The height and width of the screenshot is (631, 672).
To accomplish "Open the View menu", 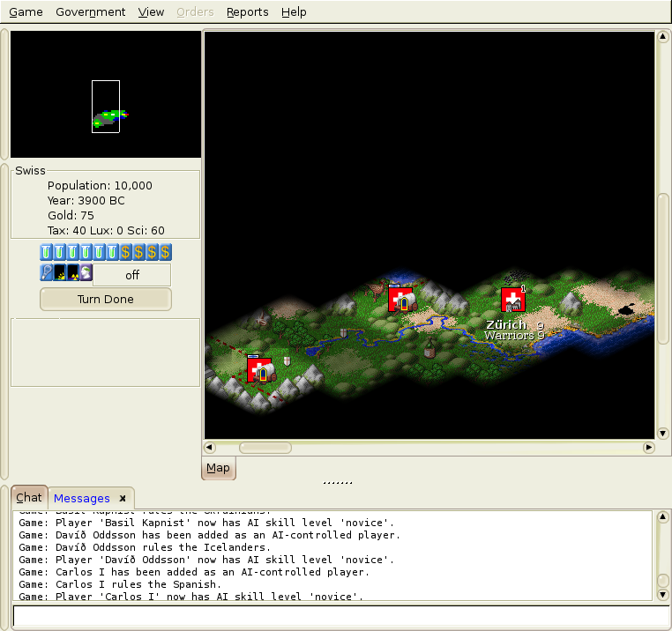I will [x=151, y=12].
